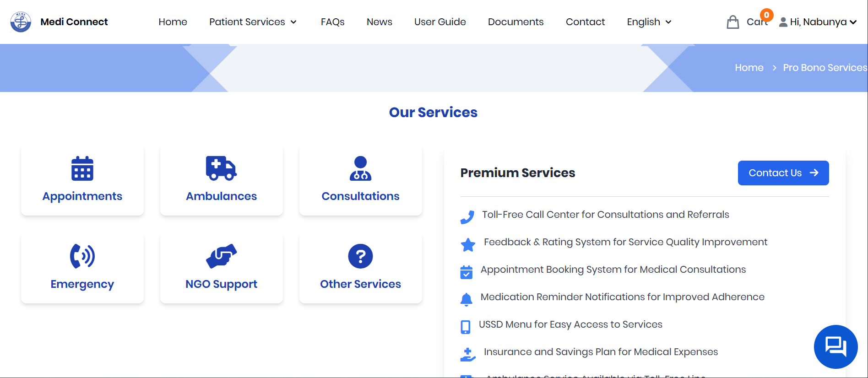Select the Emergency phone ringing icon
The height and width of the screenshot is (378, 868).
(x=82, y=256)
